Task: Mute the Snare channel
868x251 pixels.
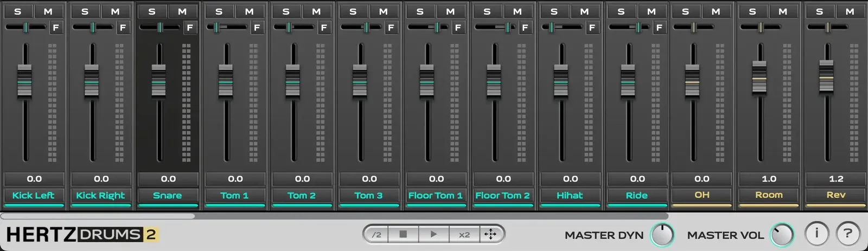Action: [183, 11]
